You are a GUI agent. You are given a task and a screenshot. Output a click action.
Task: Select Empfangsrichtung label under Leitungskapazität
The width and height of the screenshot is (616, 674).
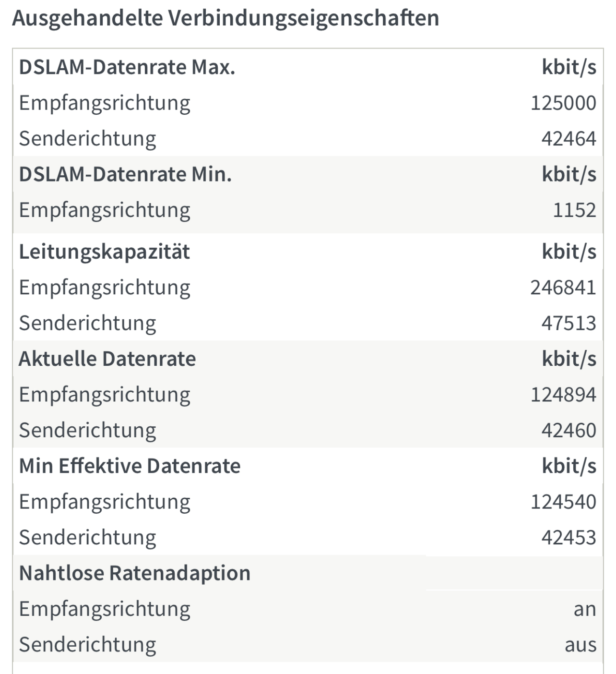click(x=105, y=287)
